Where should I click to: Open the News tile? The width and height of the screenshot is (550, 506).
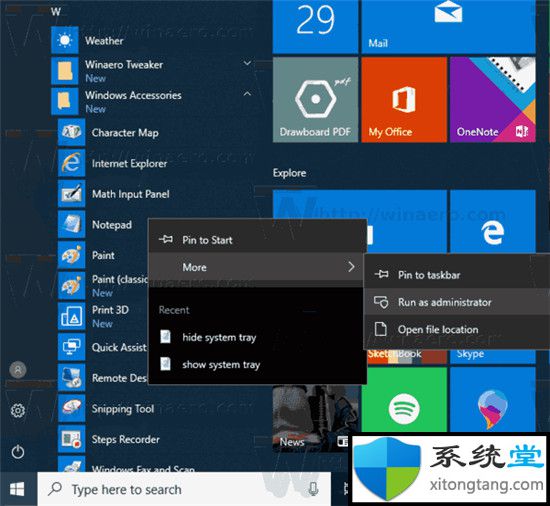click(312, 418)
